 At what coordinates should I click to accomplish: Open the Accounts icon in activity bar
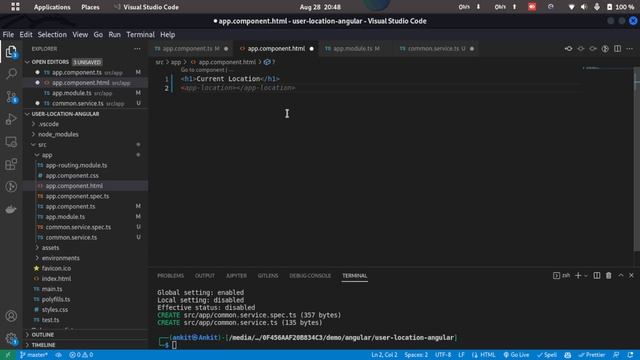pyautogui.click(x=11, y=316)
